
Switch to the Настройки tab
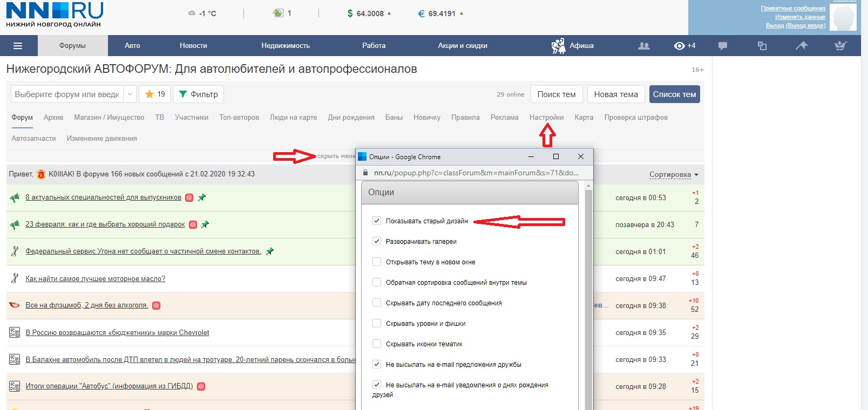(546, 117)
